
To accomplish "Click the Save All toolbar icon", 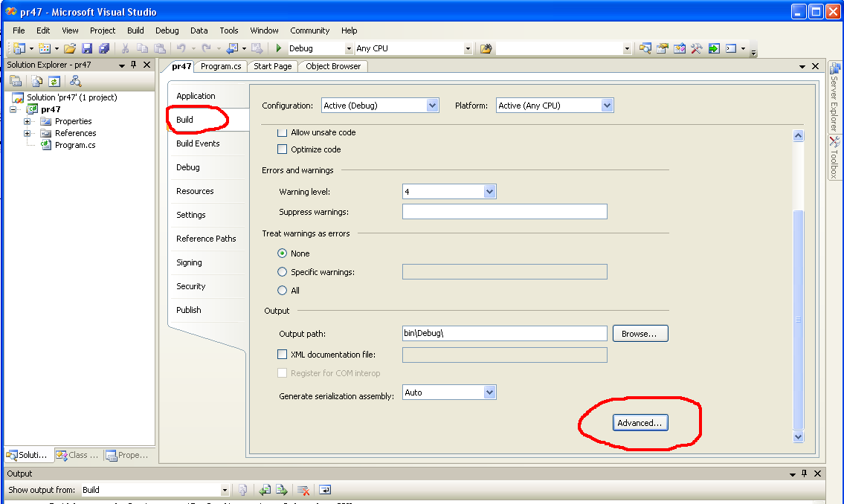I will [103, 48].
